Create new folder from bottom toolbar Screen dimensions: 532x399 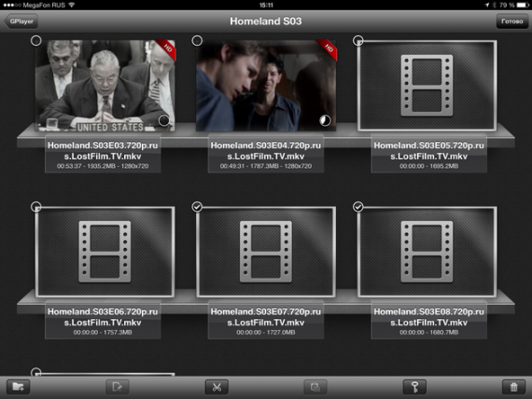19,387
